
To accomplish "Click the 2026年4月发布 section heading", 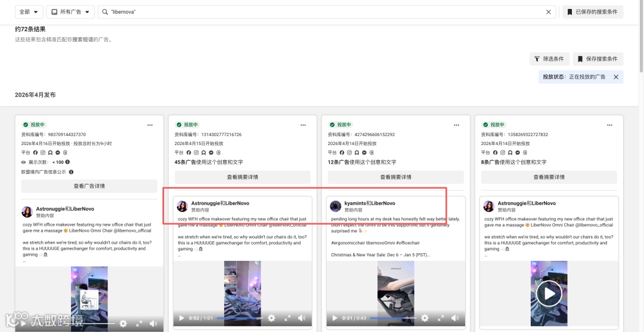I will coord(35,94).
